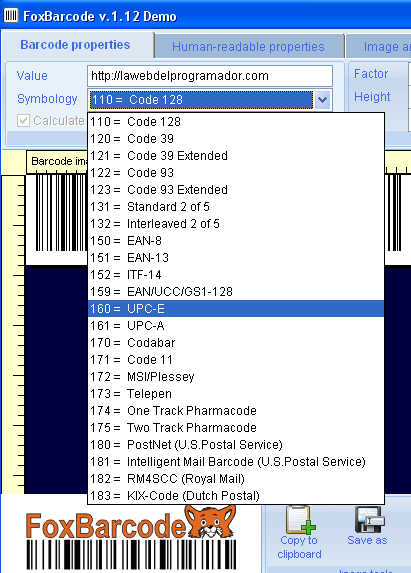Select 182 = RM4SCC (Royal Mail)
Screen dimensions: 411x573
pyautogui.click(x=236, y=479)
